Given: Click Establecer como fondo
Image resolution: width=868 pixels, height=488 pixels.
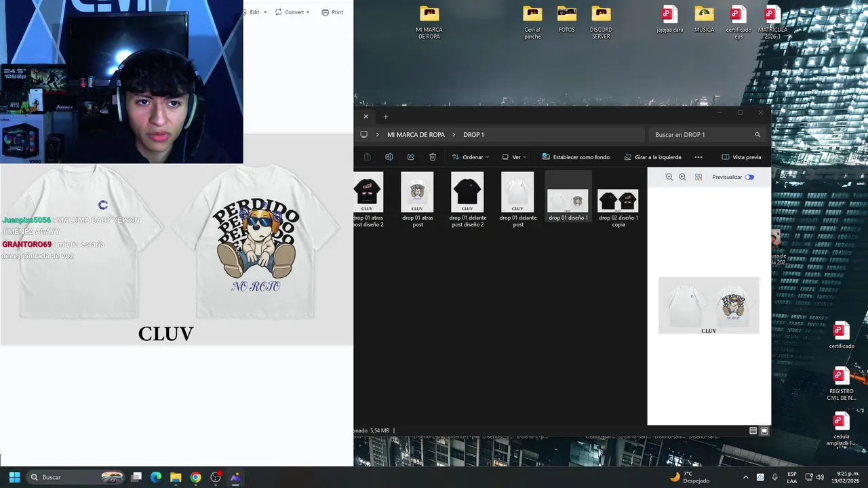Looking at the screenshot, I should click(576, 157).
